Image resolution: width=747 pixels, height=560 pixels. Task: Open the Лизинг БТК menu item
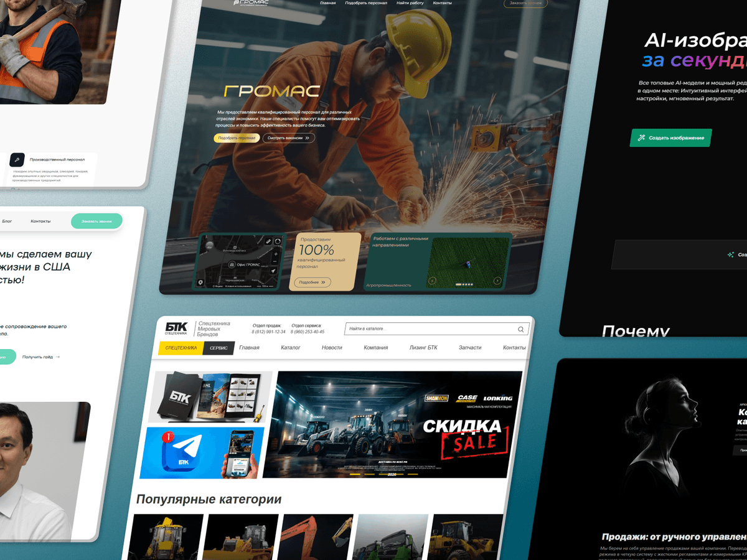coord(423,348)
